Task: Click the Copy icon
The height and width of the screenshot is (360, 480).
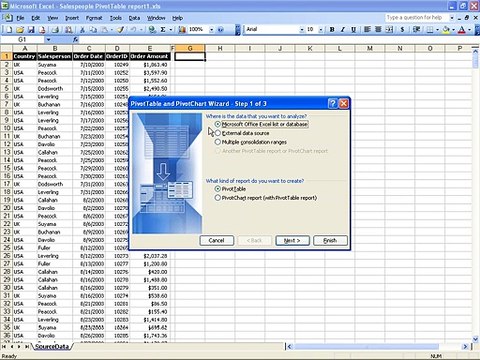Action: tap(93, 30)
